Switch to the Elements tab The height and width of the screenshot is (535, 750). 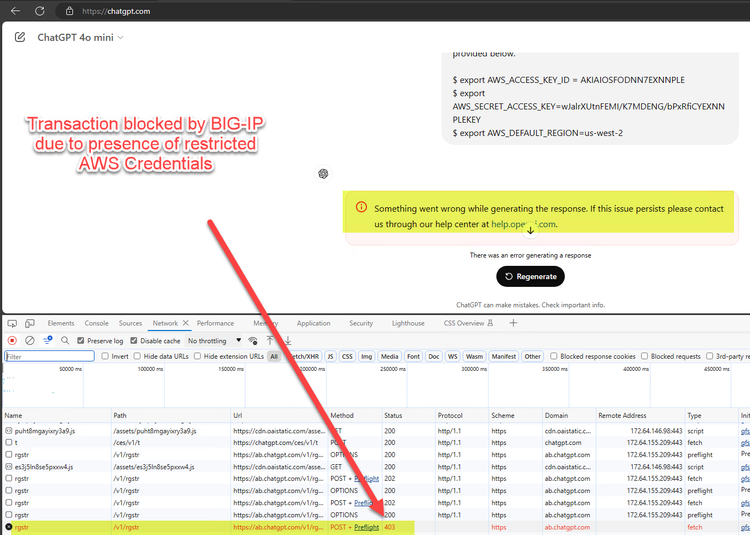(61, 323)
